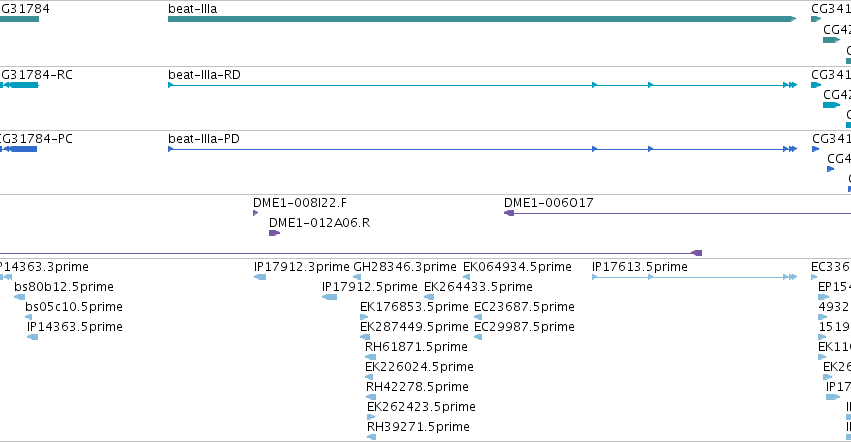Open the EK262423.5prime EST label

point(421,407)
